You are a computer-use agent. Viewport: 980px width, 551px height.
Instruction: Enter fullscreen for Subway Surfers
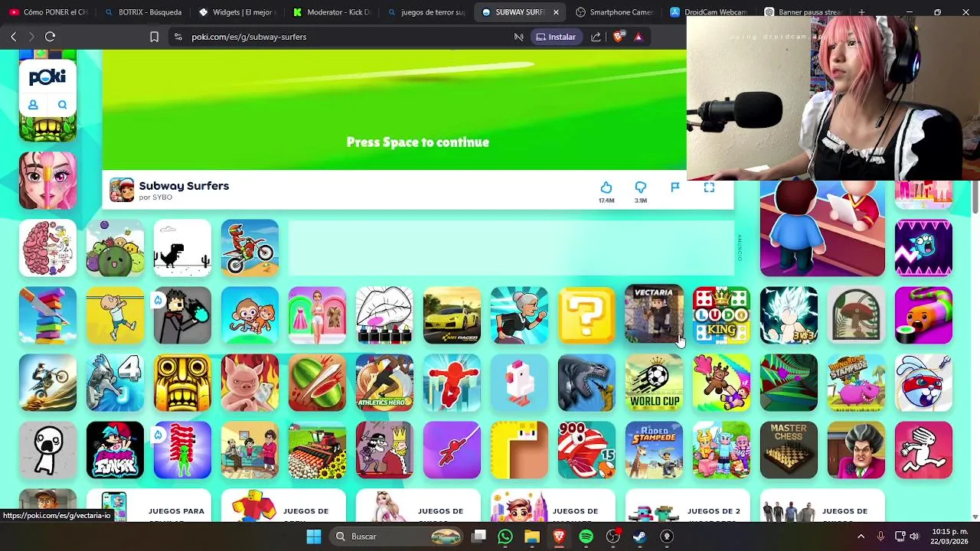709,187
